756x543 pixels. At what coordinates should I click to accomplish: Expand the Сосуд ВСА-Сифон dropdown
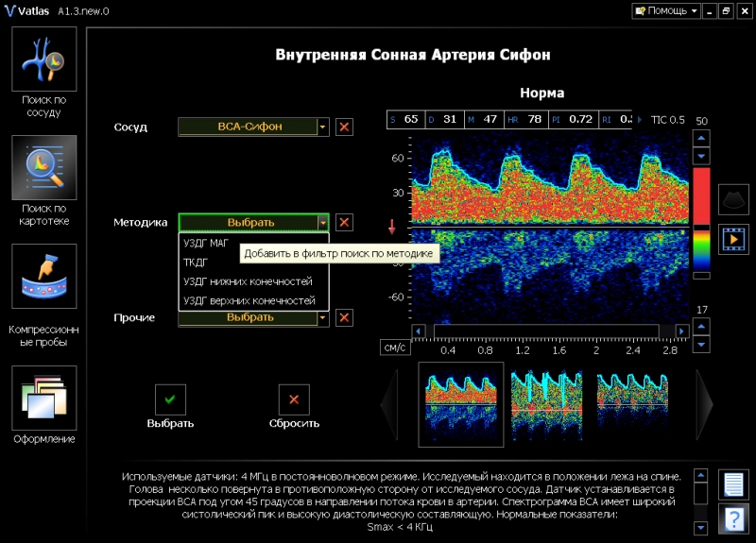(x=322, y=127)
